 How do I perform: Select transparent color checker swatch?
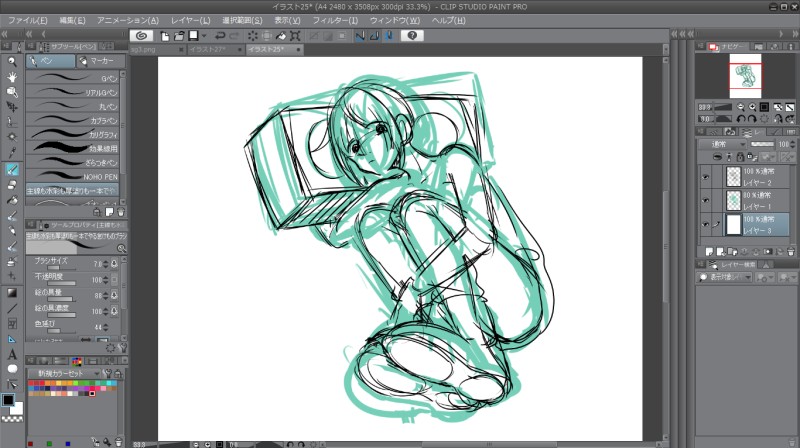pyautogui.click(x=12, y=419)
